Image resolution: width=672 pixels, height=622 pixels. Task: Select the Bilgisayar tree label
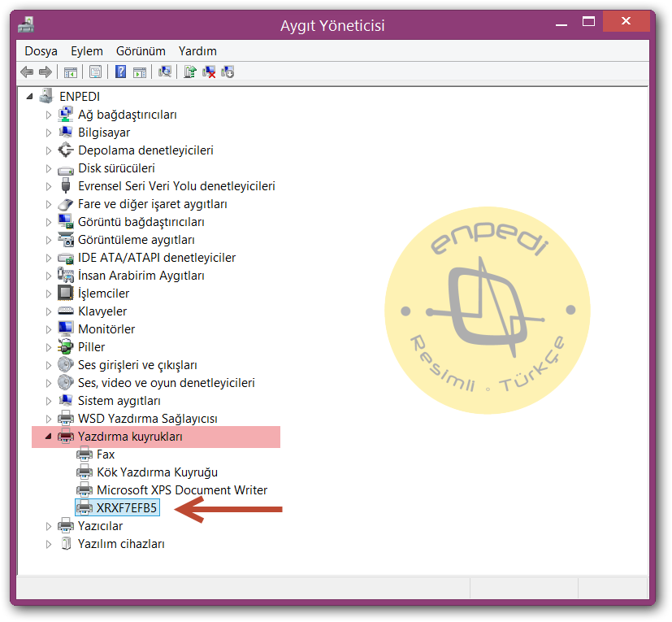coord(104,133)
